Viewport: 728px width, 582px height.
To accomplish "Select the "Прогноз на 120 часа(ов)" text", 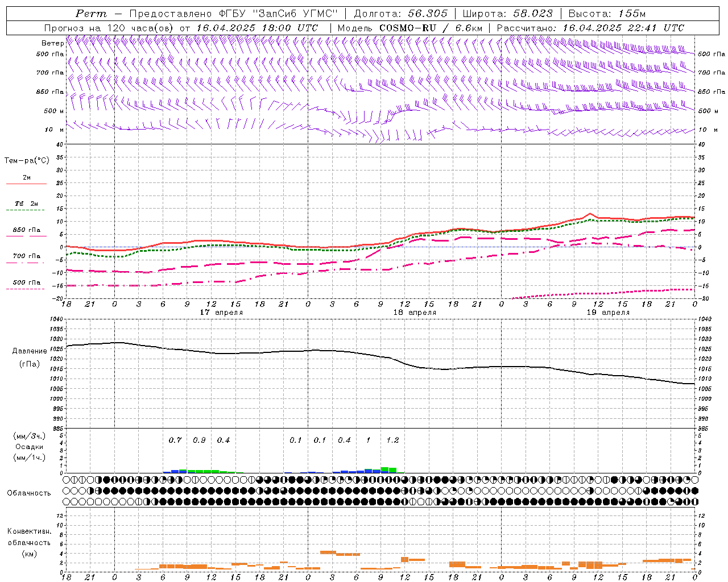I will [x=109, y=28].
